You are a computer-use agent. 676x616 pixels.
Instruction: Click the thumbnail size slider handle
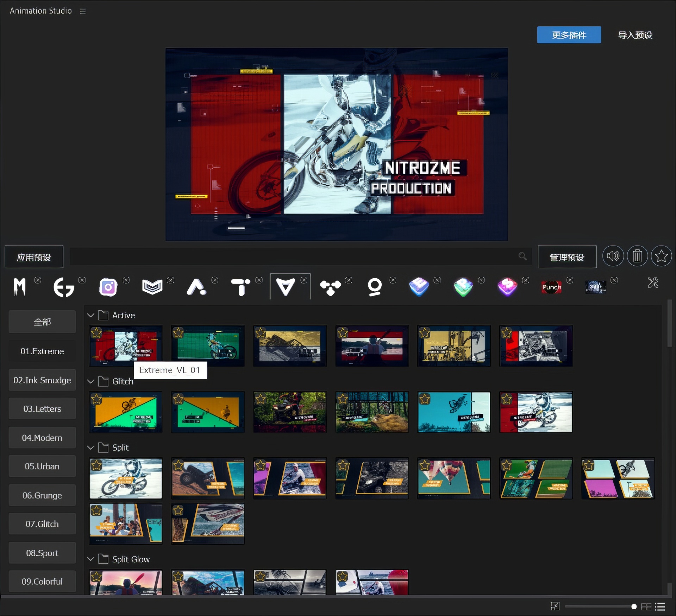point(634,607)
